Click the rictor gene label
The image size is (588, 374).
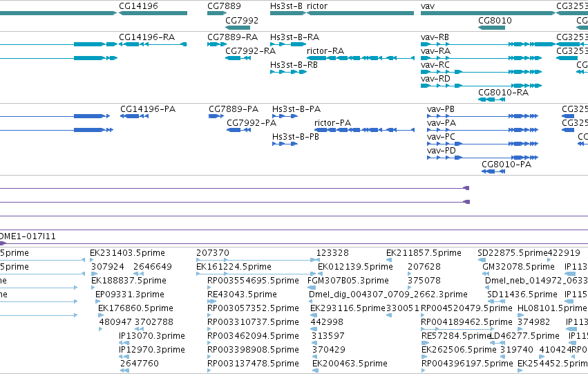(317, 6)
